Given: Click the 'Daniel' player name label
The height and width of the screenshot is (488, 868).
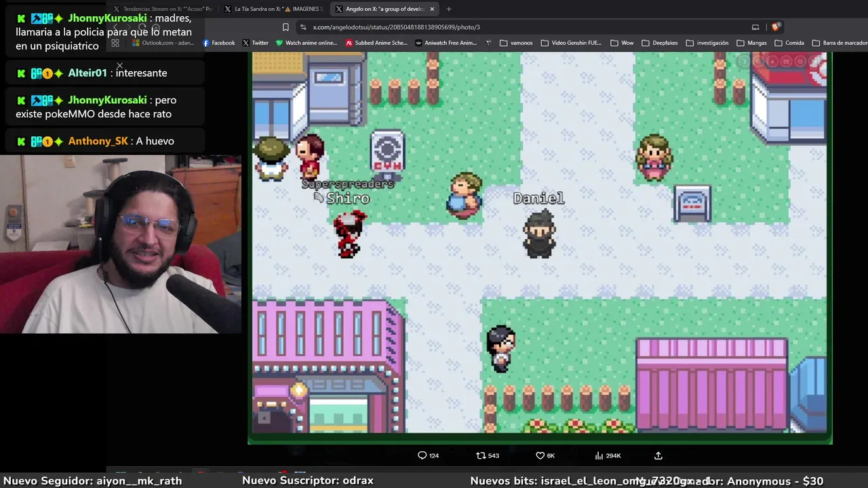Looking at the screenshot, I should 538,199.
